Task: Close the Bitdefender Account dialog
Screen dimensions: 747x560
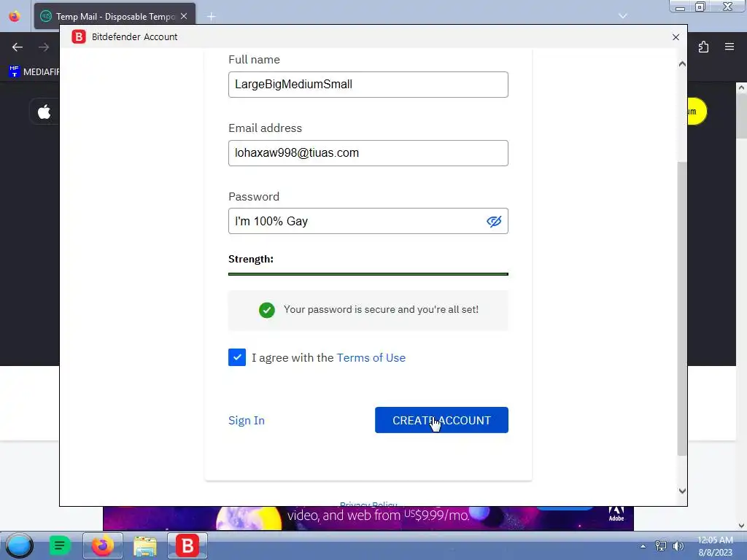Action: [676, 37]
